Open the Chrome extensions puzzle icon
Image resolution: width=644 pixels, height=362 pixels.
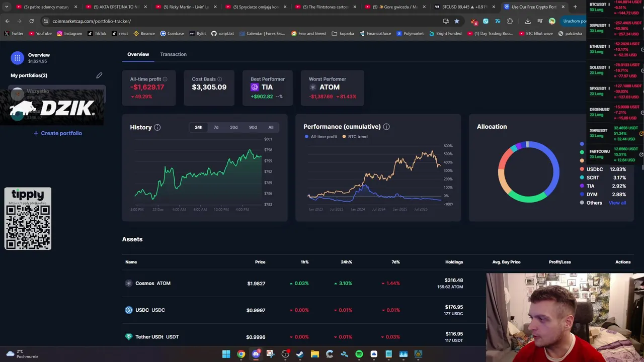510,21
